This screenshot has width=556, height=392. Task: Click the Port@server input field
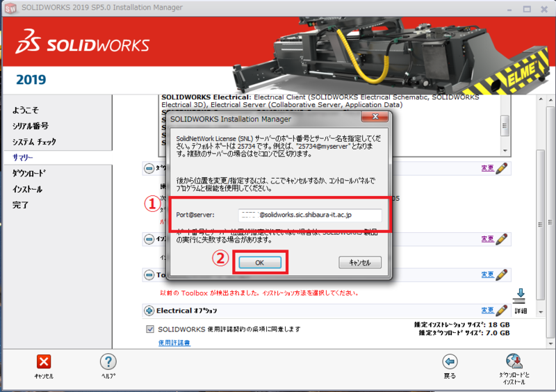click(309, 215)
